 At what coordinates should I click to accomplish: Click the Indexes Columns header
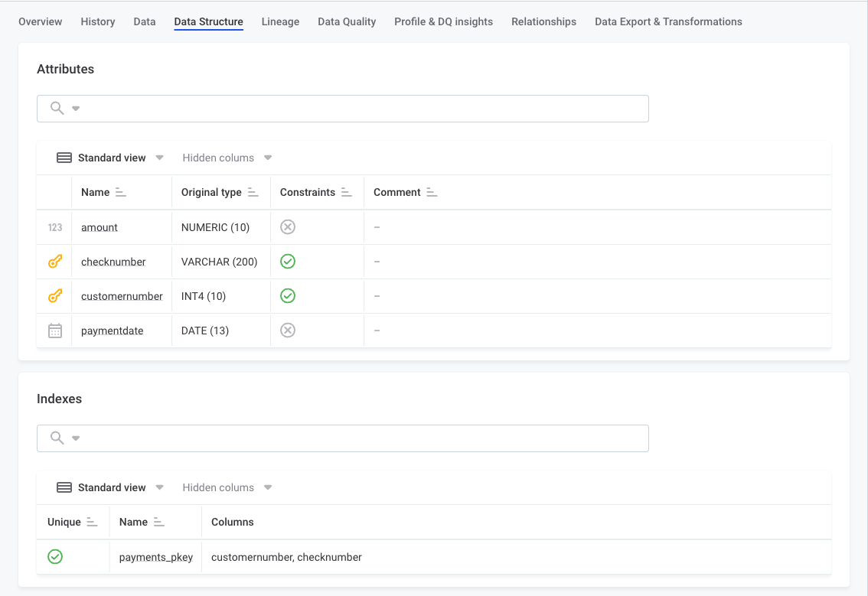233,522
